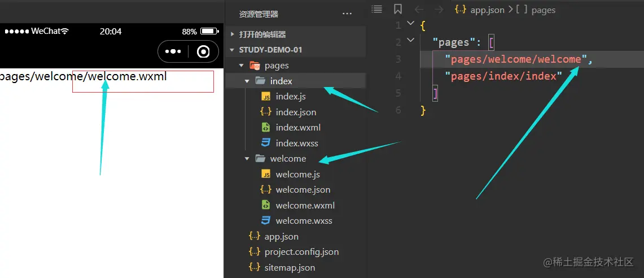Image resolution: width=644 pixels, height=278 pixels.
Task: Fold the code block at line 1
Action: (x=410, y=23)
